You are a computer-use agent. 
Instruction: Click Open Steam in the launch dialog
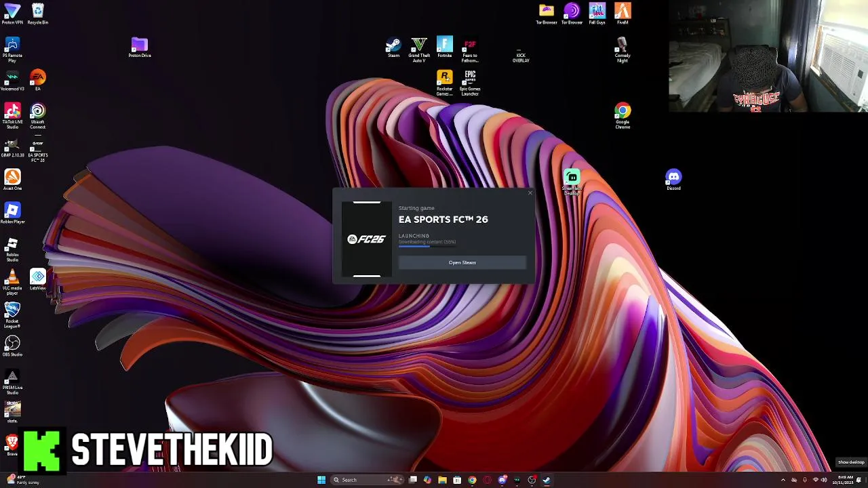[462, 262]
